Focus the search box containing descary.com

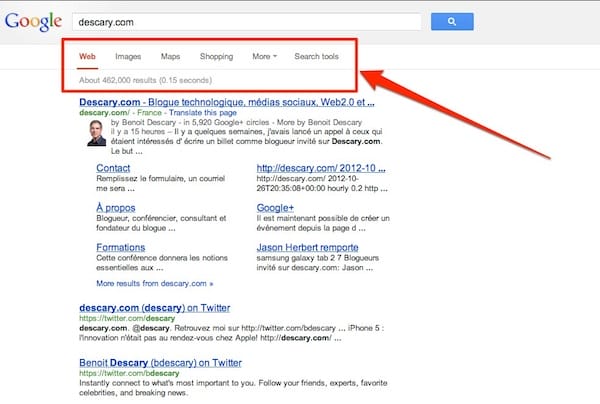pyautogui.click(x=247, y=22)
